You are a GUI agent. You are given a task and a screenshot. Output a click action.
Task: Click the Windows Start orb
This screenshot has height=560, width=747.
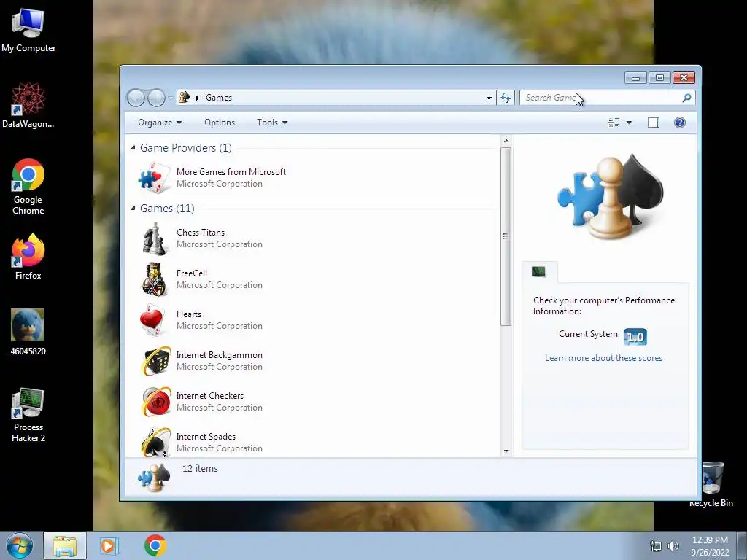19,545
